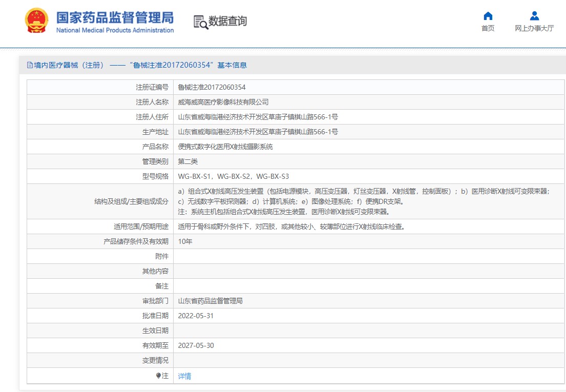This screenshot has height=392, width=566.
Task: Click the bullet icon beside 注
Action: pyautogui.click(x=159, y=376)
